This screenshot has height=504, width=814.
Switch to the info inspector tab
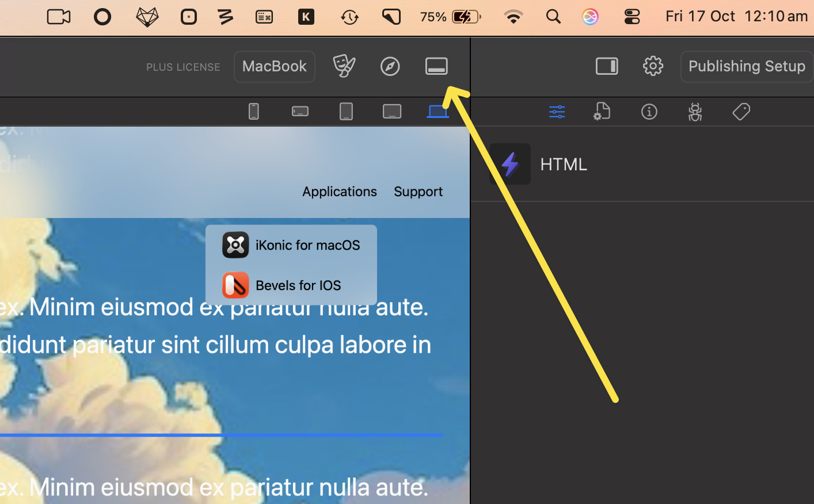tap(649, 112)
